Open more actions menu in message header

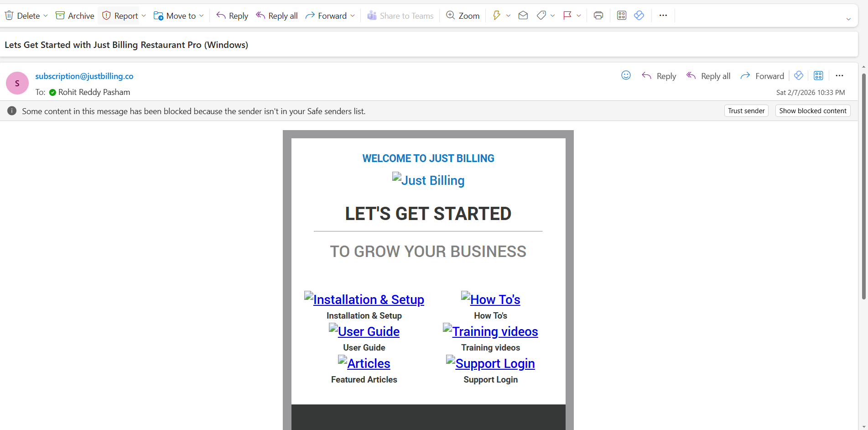(x=839, y=76)
